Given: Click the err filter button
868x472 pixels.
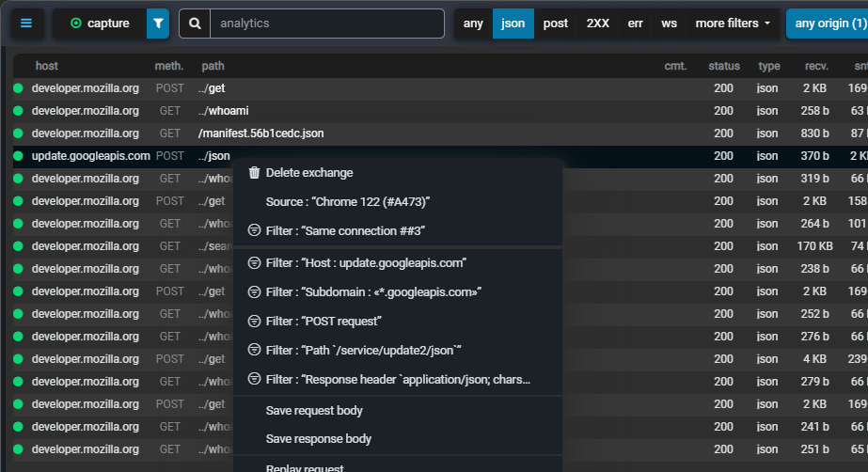Looking at the screenshot, I should click(636, 24).
